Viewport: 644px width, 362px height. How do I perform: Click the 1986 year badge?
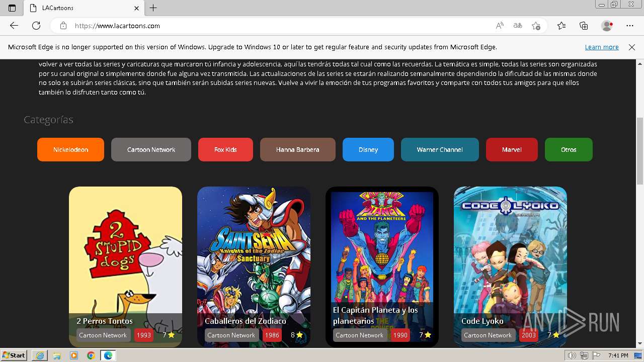pos(272,335)
